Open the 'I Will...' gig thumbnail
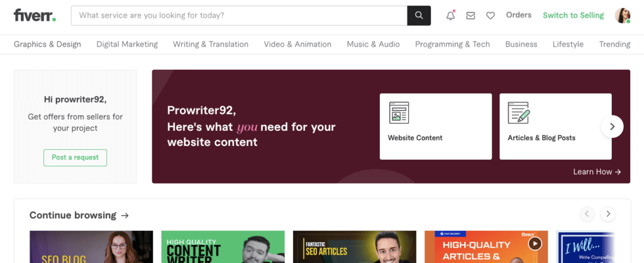The image size is (644, 263). tap(586, 247)
